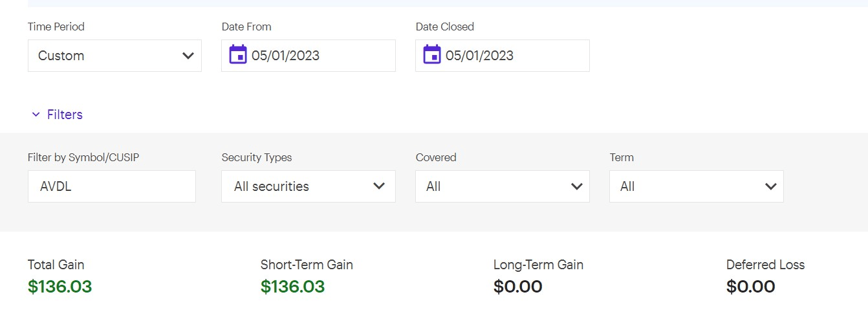The width and height of the screenshot is (868, 321).
Task: Open the Time Period dropdown set to Custom
Action: click(x=114, y=56)
